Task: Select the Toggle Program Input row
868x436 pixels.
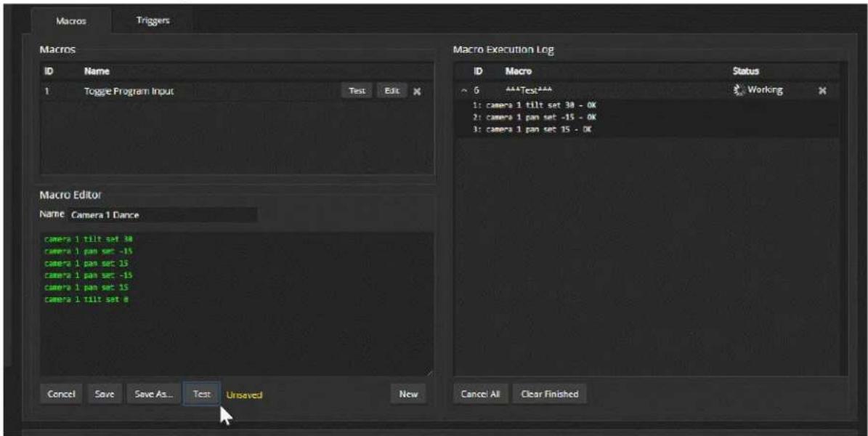Action: coord(237,92)
